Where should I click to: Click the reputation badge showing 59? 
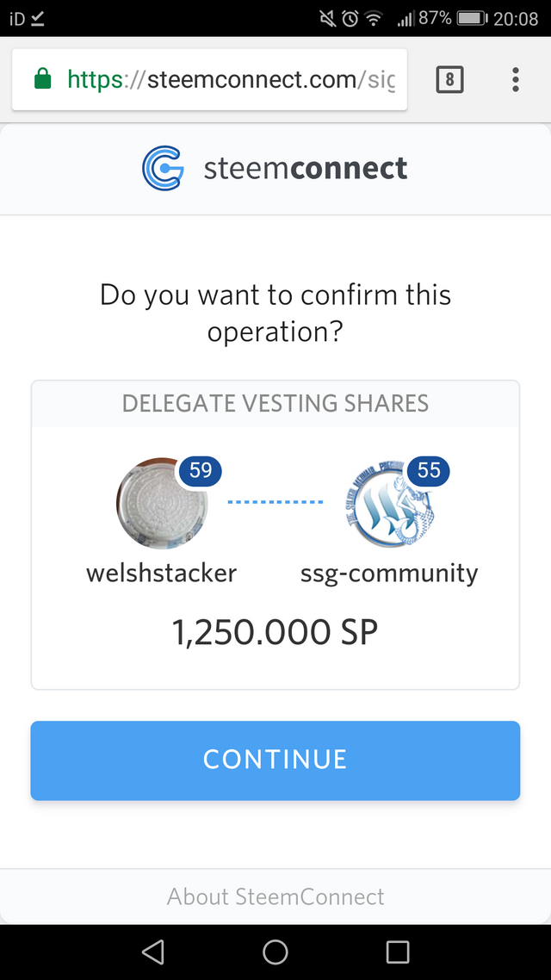point(201,470)
